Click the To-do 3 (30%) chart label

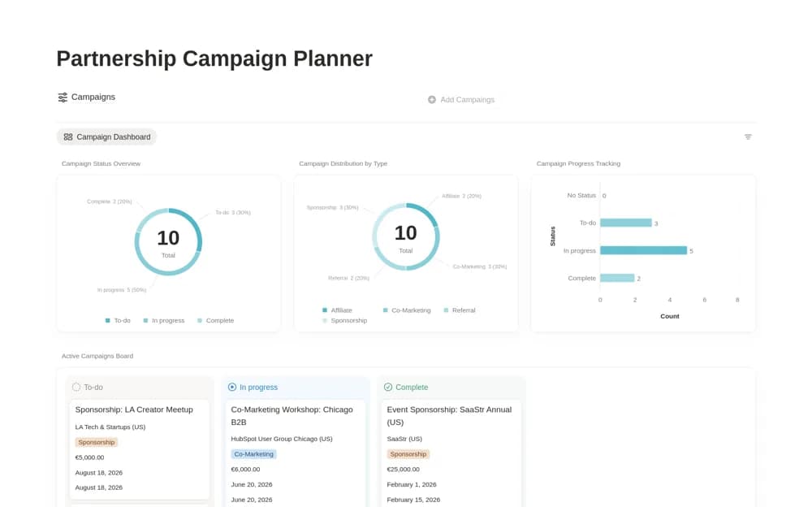click(x=233, y=213)
